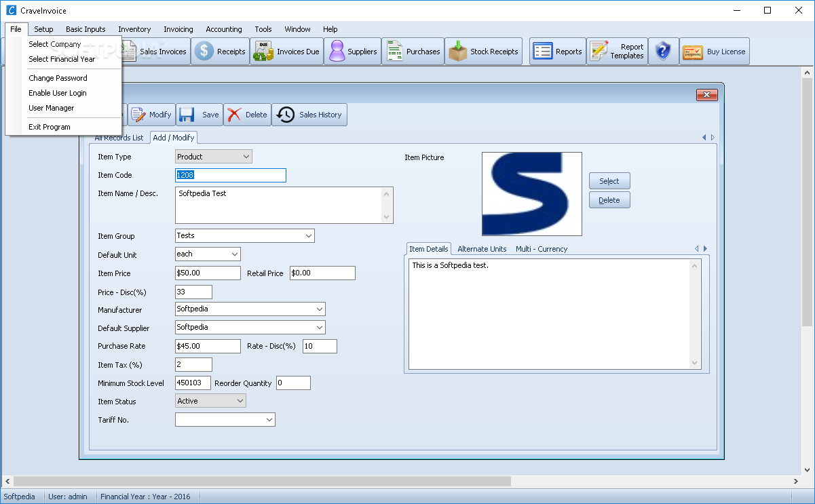Switch to Alternate Units tab

click(x=482, y=249)
